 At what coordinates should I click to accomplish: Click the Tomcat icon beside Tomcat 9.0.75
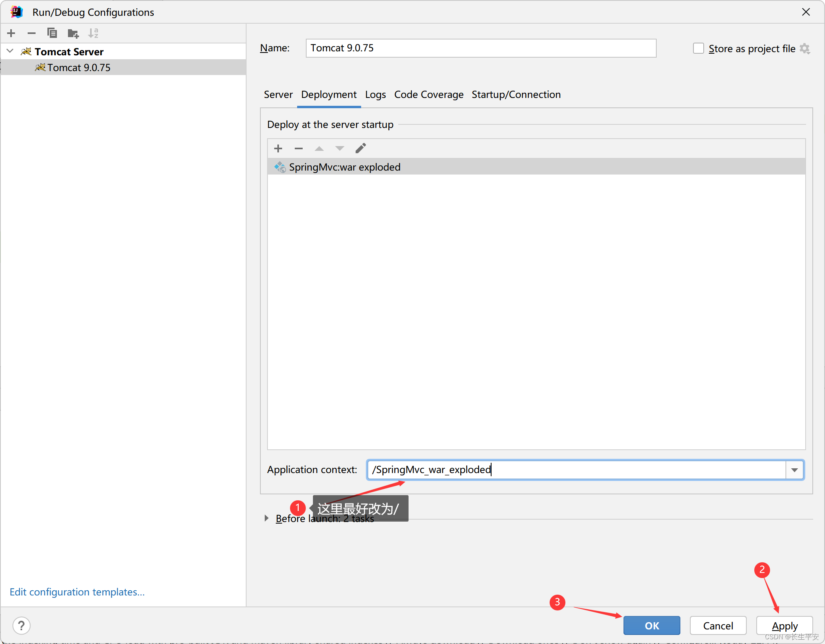pyautogui.click(x=40, y=68)
